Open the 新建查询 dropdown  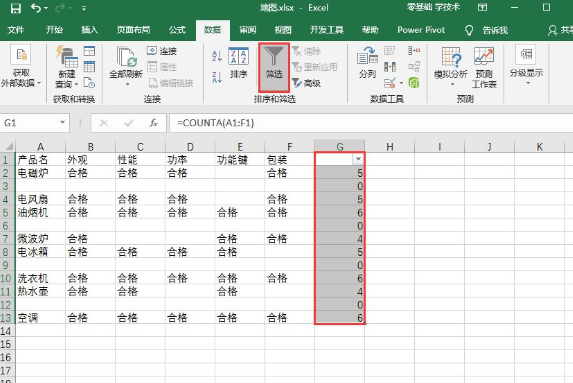(x=67, y=67)
